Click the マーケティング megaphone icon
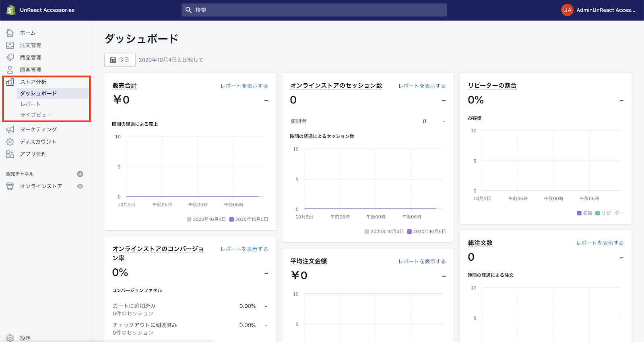The height and width of the screenshot is (342, 644). click(10, 130)
